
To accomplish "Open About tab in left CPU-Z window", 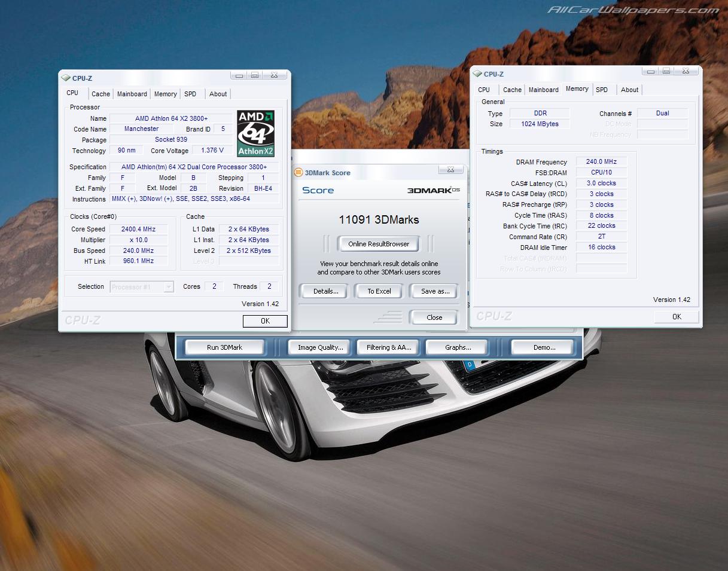I will point(218,94).
